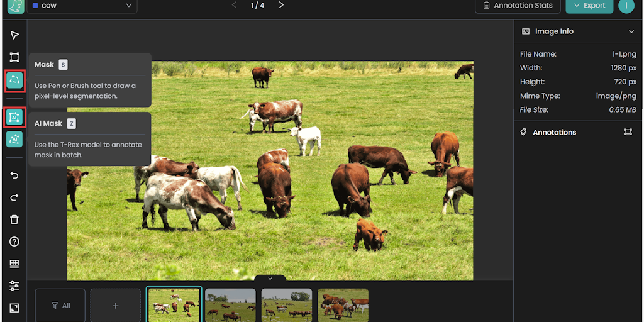644x322 pixels.
Task: Undo the last action
Action: (x=15, y=175)
